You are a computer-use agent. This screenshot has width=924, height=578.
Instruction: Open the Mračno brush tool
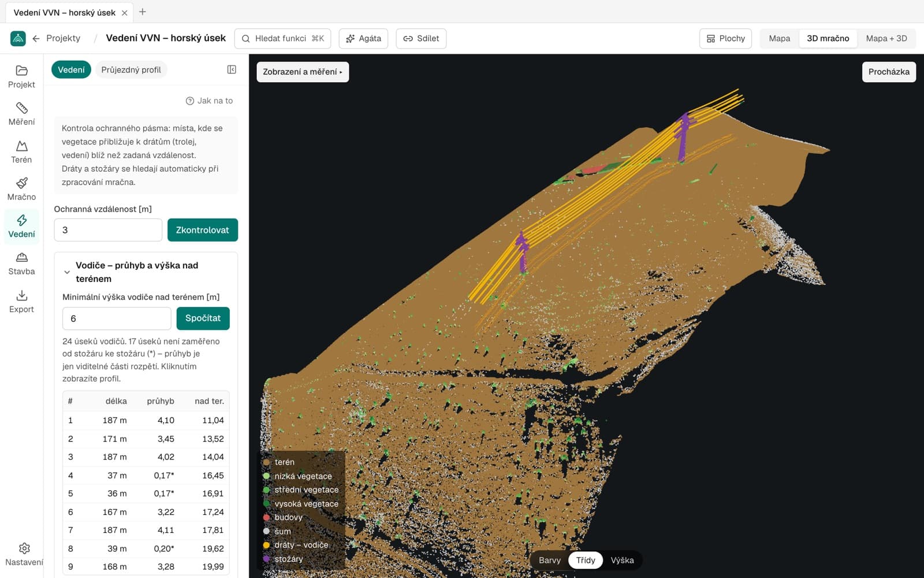click(x=21, y=189)
